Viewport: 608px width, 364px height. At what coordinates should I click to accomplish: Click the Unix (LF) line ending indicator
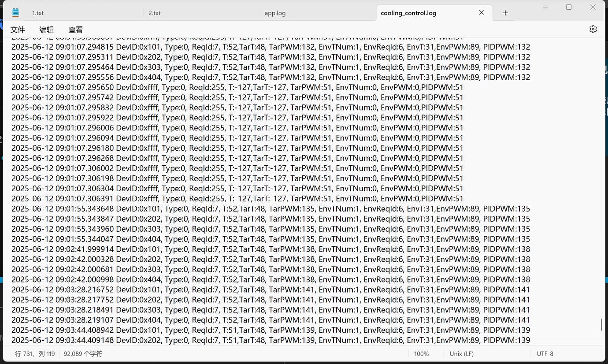[461, 353]
